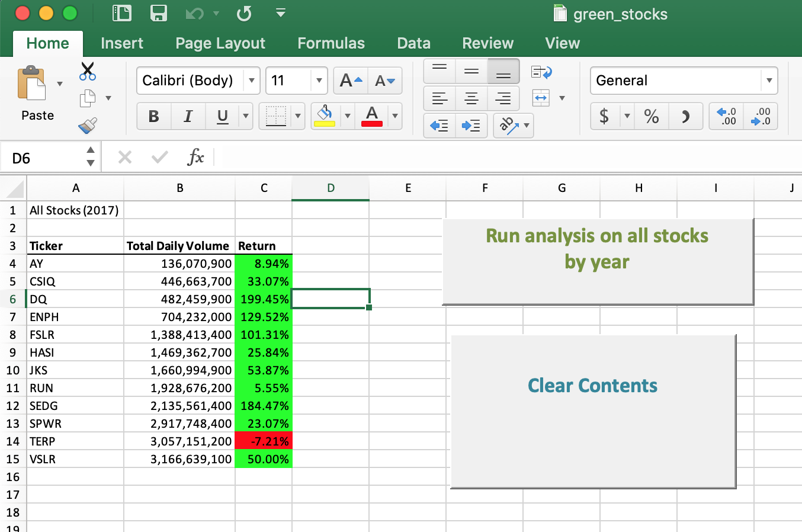Screen dimensions: 802x532
Task: Click the Cut scissors icon
Action: [x=88, y=72]
